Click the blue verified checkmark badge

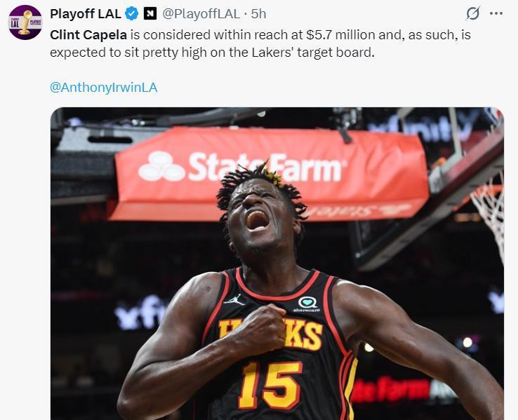[131, 14]
